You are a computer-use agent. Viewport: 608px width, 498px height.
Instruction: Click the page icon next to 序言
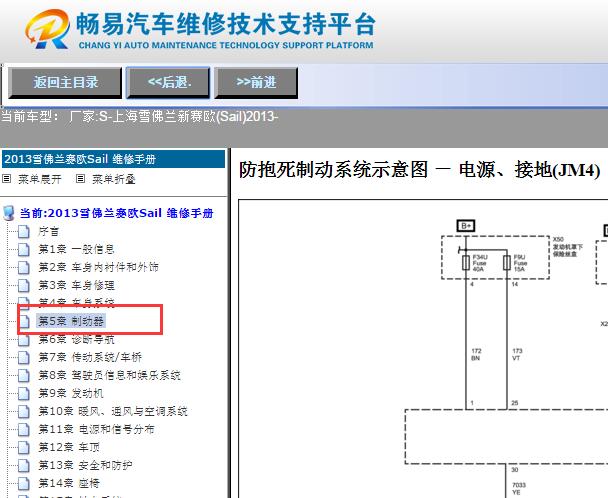coord(24,232)
